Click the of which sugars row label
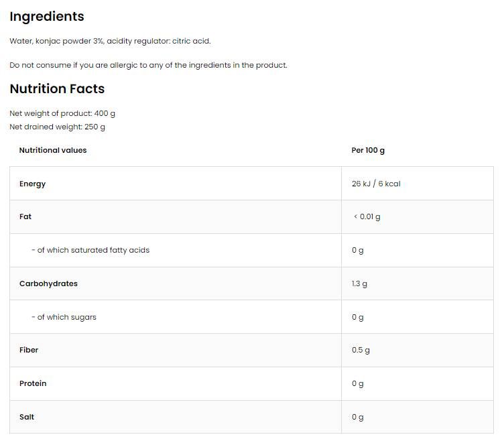This screenshot has width=504, height=443. (x=64, y=317)
